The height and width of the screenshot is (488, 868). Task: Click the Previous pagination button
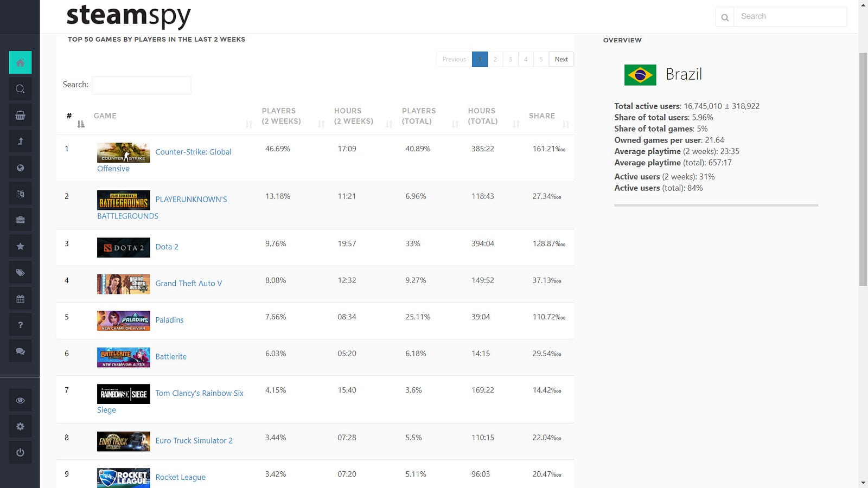tap(454, 59)
